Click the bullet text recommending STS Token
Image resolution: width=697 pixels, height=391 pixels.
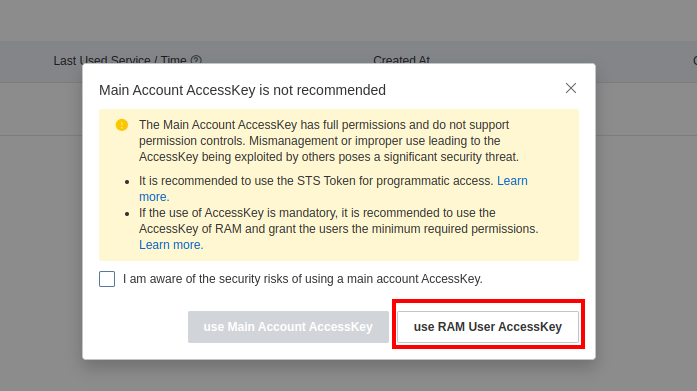point(316,181)
